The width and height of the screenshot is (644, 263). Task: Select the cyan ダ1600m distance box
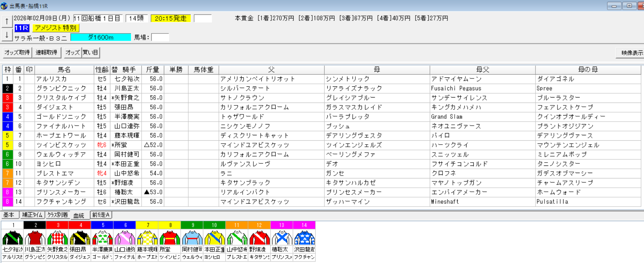pyautogui.click(x=101, y=37)
